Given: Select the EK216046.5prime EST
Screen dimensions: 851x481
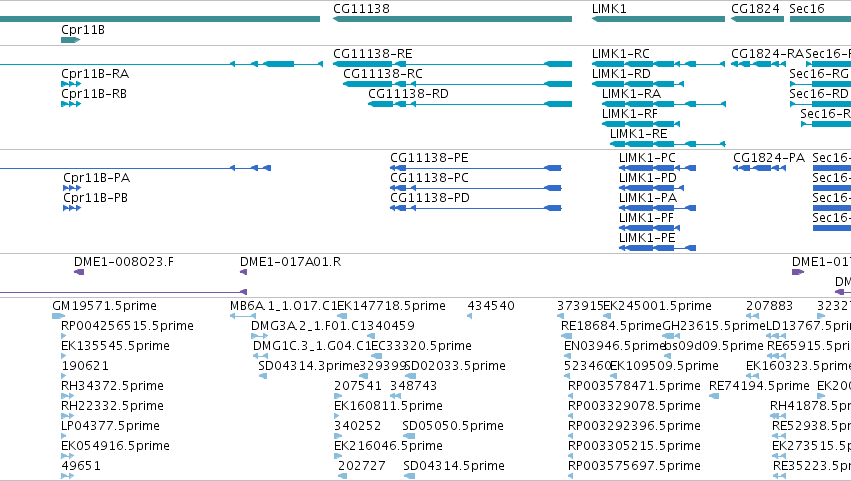Looking at the screenshot, I should coord(336,457).
